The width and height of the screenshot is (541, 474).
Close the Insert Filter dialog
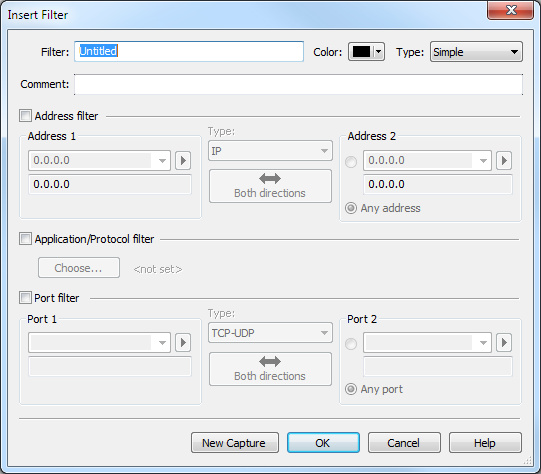(510, 10)
